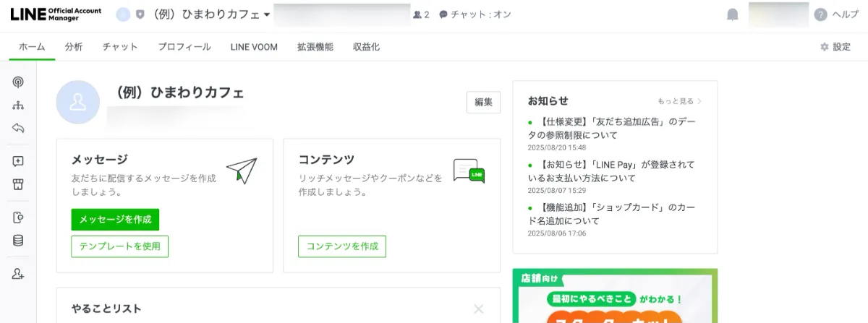Click the notification bell icon
The image size is (868, 323).
733,14
